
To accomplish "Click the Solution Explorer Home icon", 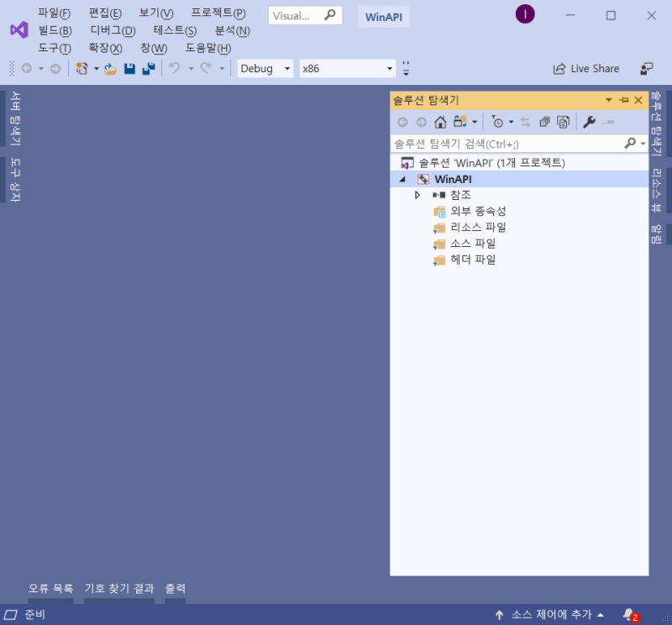I will (x=440, y=122).
